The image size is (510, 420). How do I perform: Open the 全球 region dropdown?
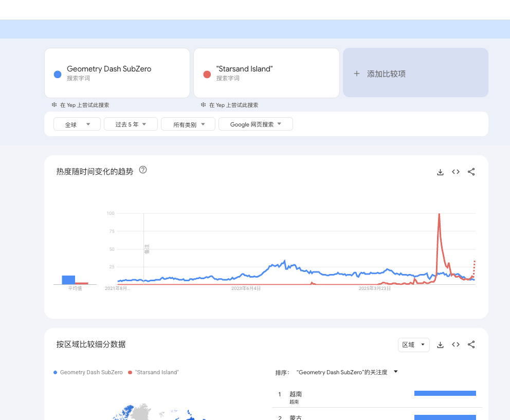(x=77, y=124)
